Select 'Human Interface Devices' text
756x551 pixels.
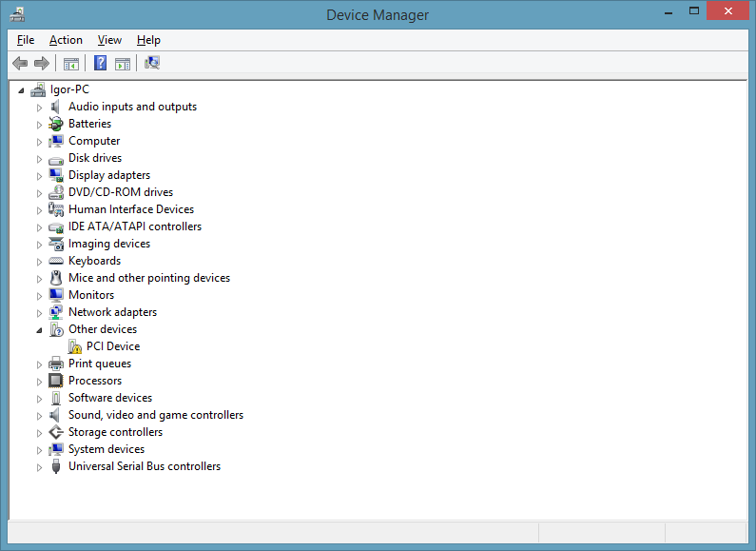[x=131, y=209]
